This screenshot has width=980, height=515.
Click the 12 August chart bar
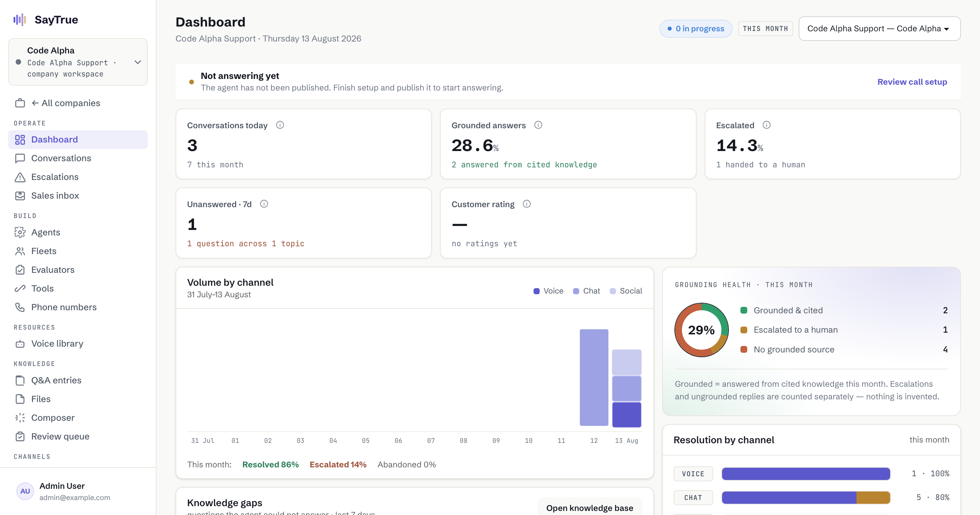click(x=594, y=377)
